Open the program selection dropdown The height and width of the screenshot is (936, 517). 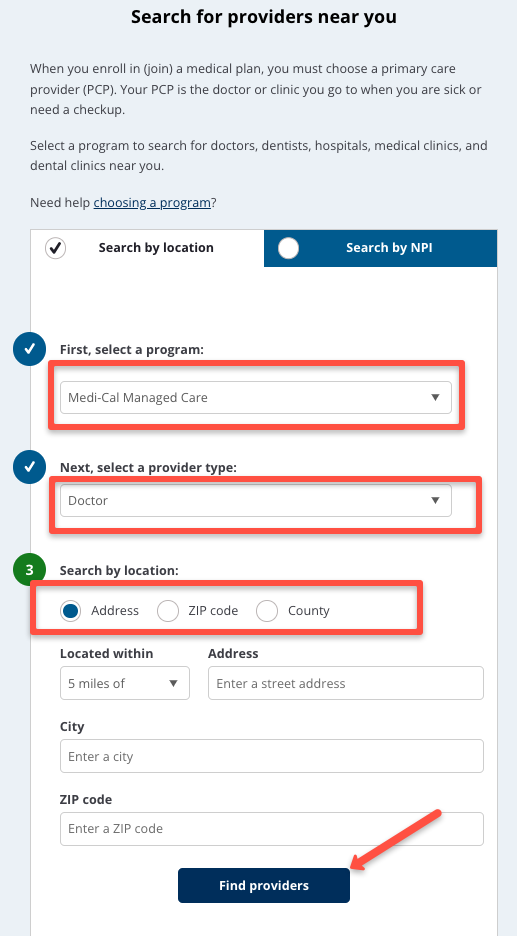[256, 398]
